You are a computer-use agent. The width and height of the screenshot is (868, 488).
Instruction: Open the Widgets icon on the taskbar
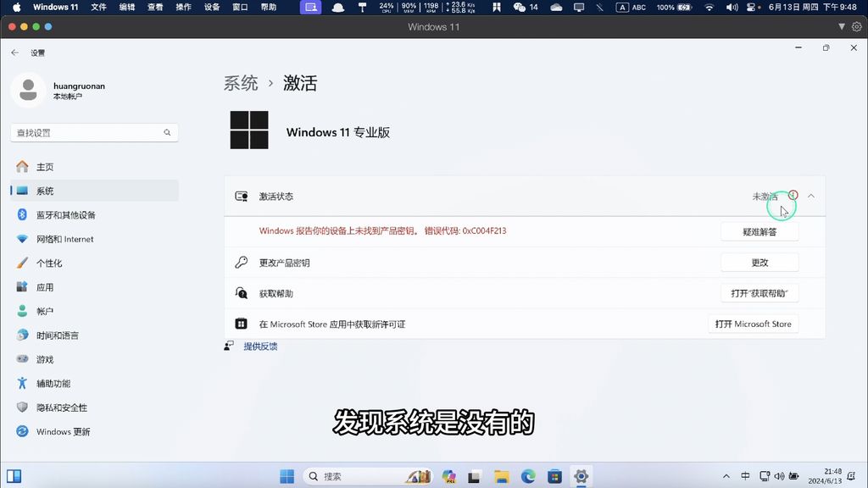point(14,476)
